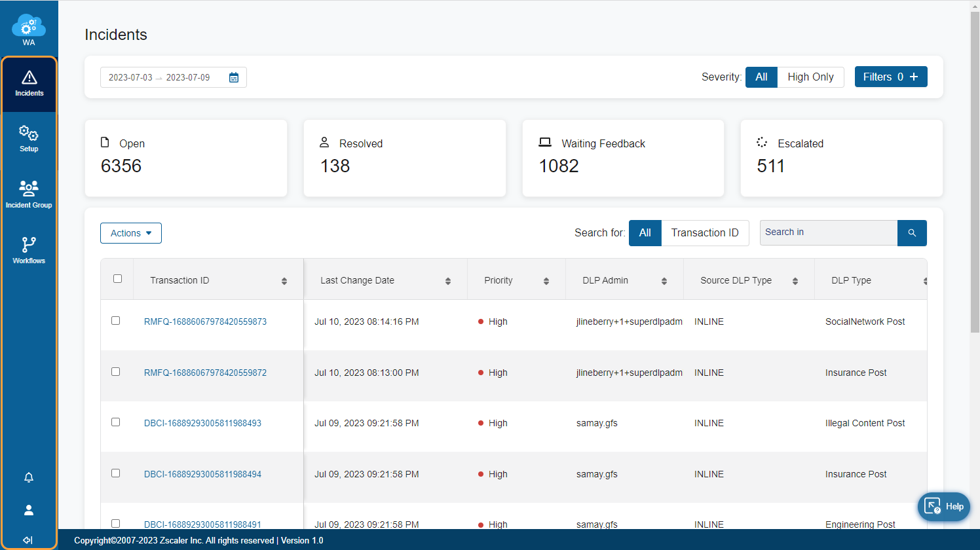Open the Incidents sidebar section
The height and width of the screenshot is (550, 980).
tap(29, 84)
